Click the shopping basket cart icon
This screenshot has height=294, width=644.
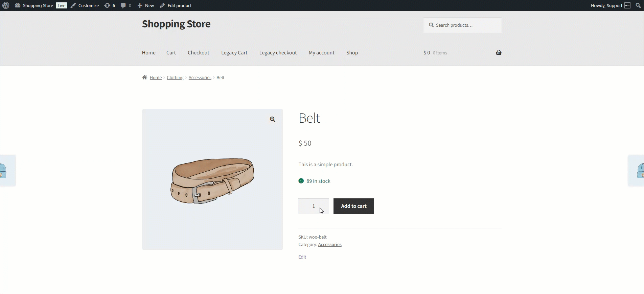(x=499, y=52)
